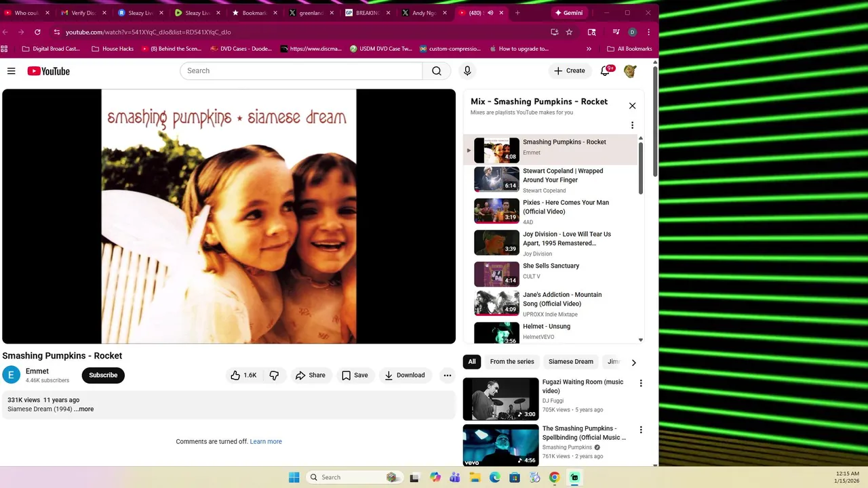Switch to the Verify Gmail tab
Viewport: 868px width, 488px height.
point(83,13)
